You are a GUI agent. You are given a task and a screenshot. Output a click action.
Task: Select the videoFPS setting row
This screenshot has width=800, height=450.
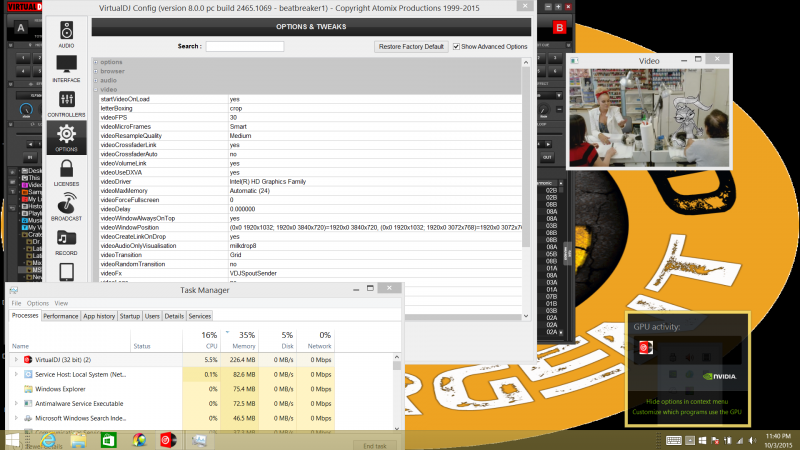pos(310,117)
